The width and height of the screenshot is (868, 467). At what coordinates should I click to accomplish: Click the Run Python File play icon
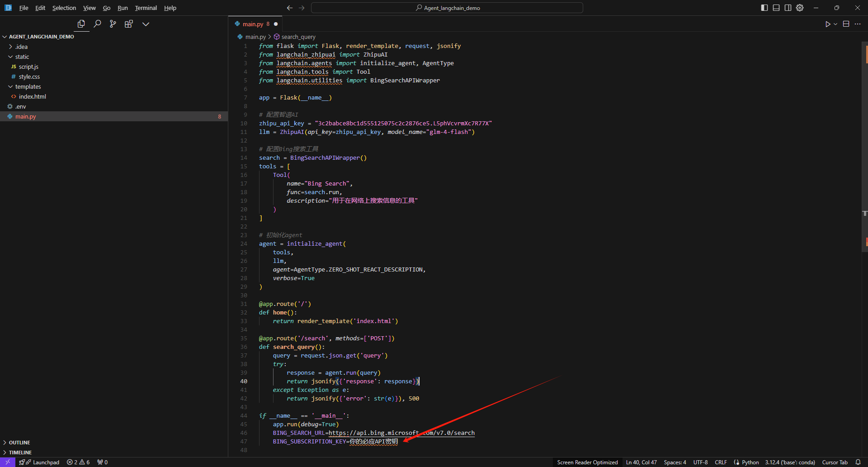pos(828,24)
